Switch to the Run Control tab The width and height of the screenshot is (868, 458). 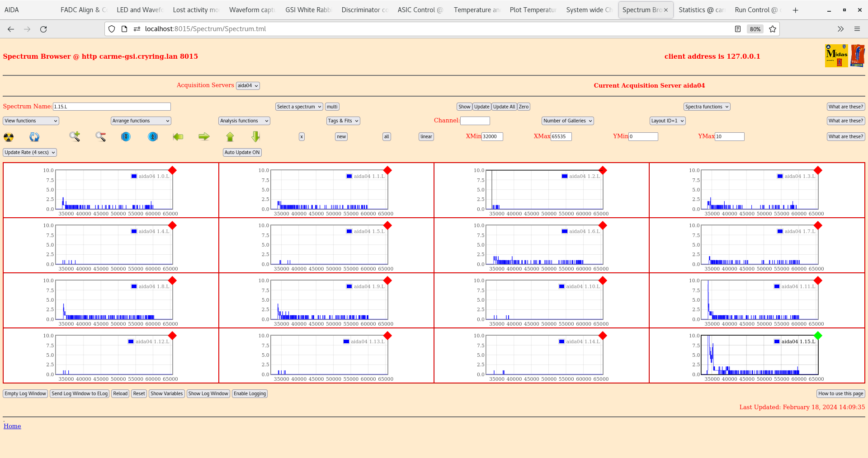tap(756, 10)
